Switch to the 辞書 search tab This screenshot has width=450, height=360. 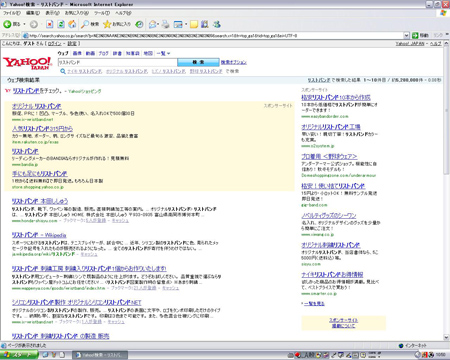pyautogui.click(x=117, y=53)
